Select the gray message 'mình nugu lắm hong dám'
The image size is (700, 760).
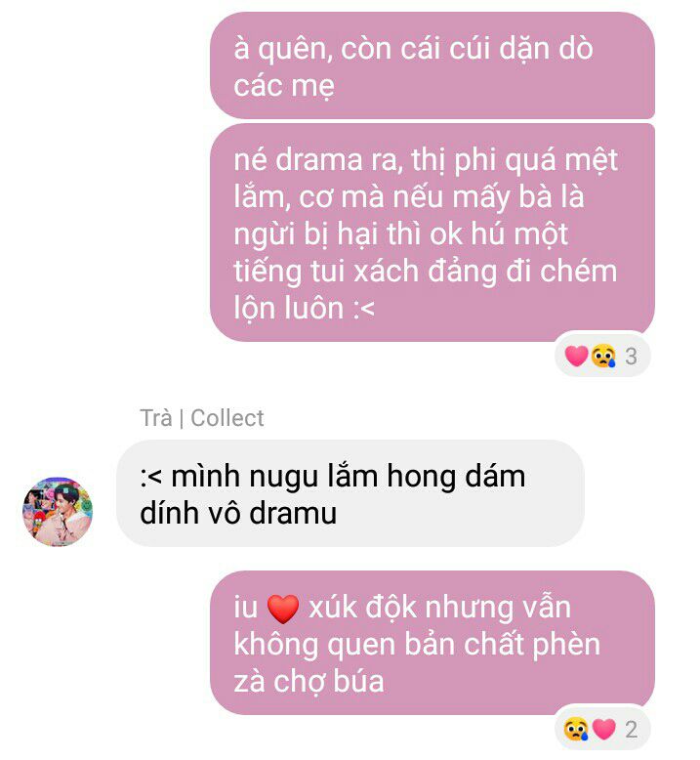tap(350, 493)
